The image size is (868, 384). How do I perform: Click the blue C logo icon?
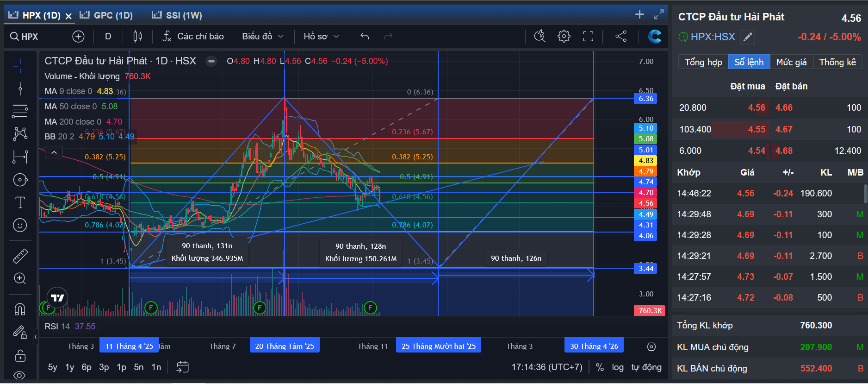[x=654, y=36]
